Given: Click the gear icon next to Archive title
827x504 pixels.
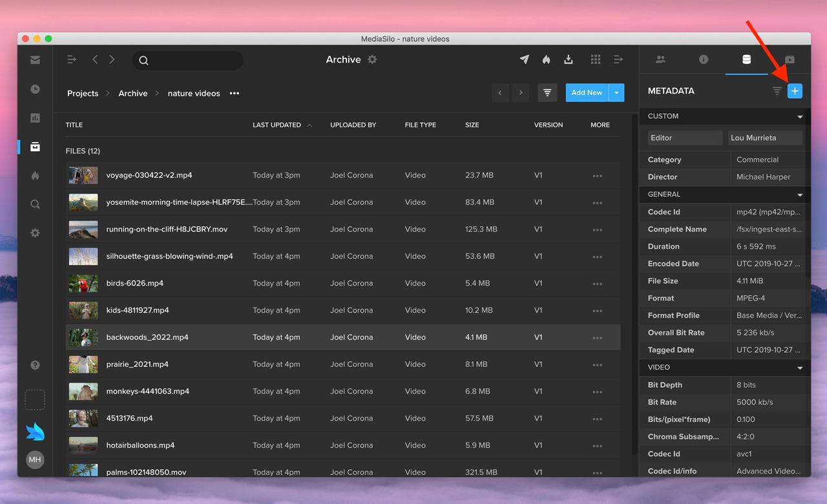Looking at the screenshot, I should (x=372, y=59).
